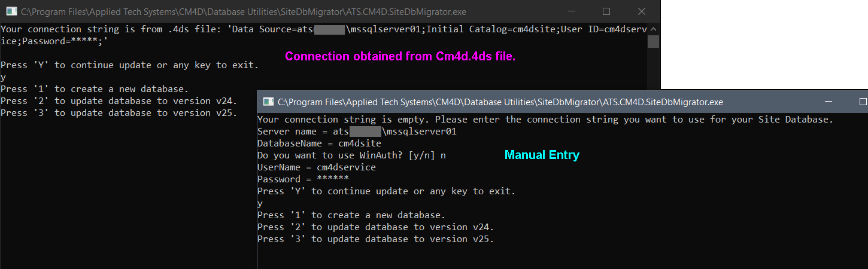Click the front SiteDbMigrator window's app icon
Screen dimensions: 868x269
pos(267,102)
